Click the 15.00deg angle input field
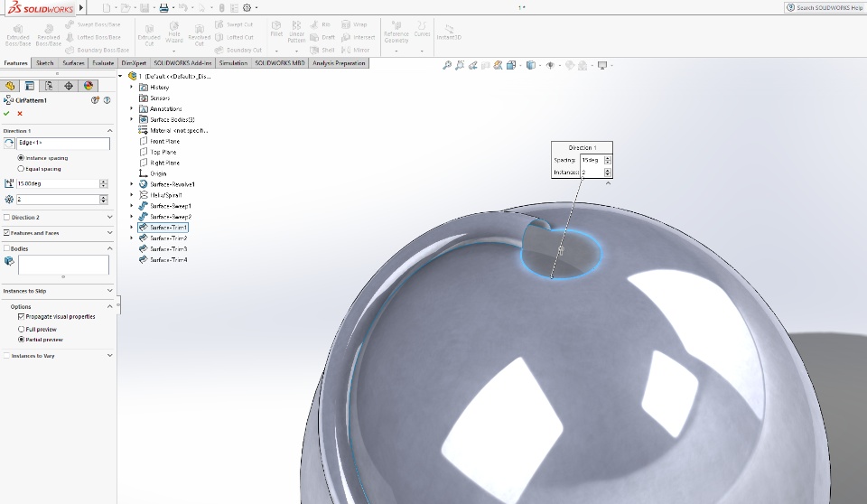The width and height of the screenshot is (867, 504). (x=58, y=183)
